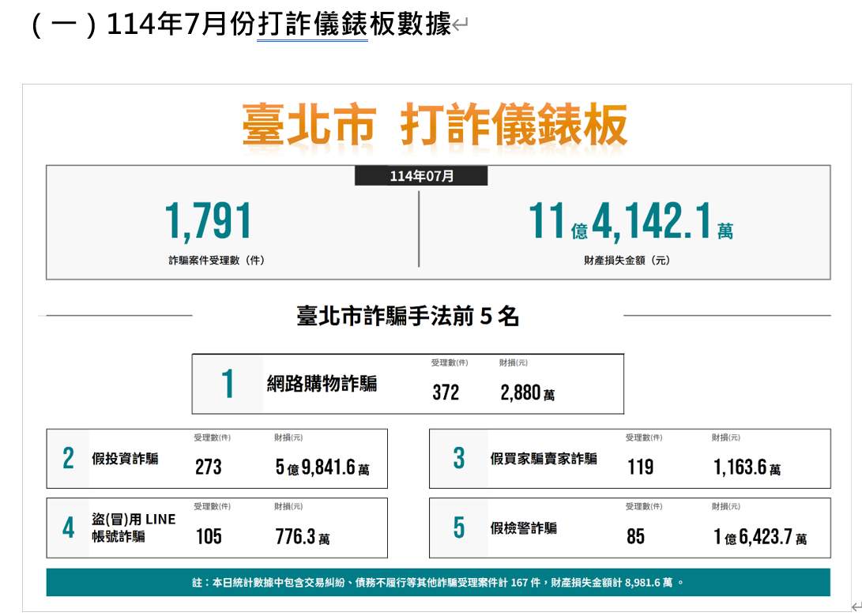Select the 1,791 fraud case count
The width and height of the screenshot is (862, 616).
point(208,222)
